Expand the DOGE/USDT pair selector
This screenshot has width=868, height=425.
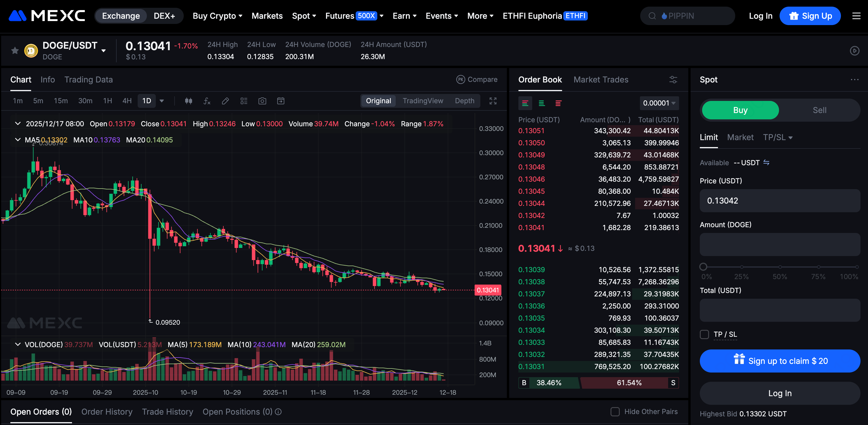[x=103, y=50]
